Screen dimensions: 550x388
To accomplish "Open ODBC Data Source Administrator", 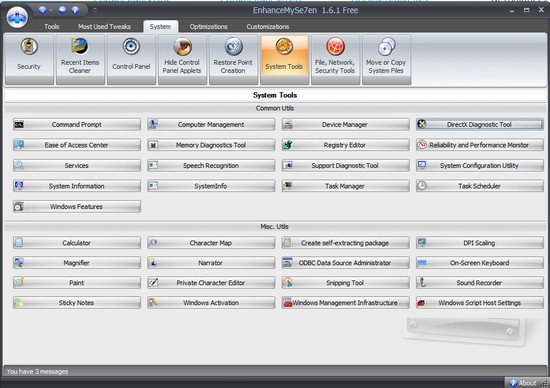I will 346,263.
